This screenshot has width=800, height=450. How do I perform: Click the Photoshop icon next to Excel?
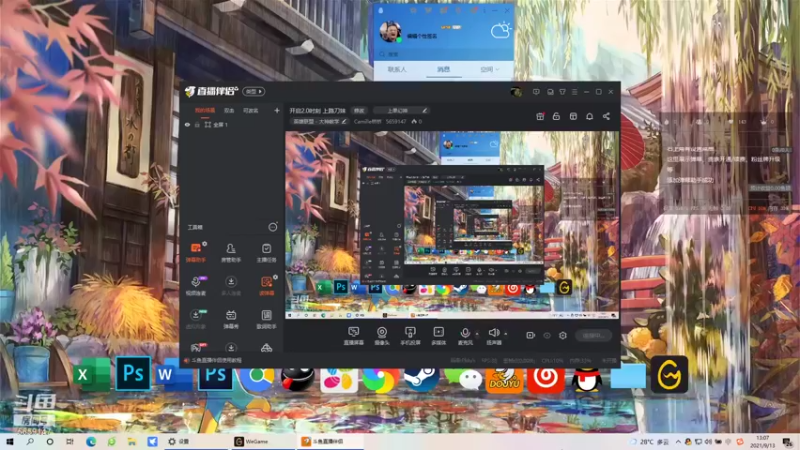133,374
